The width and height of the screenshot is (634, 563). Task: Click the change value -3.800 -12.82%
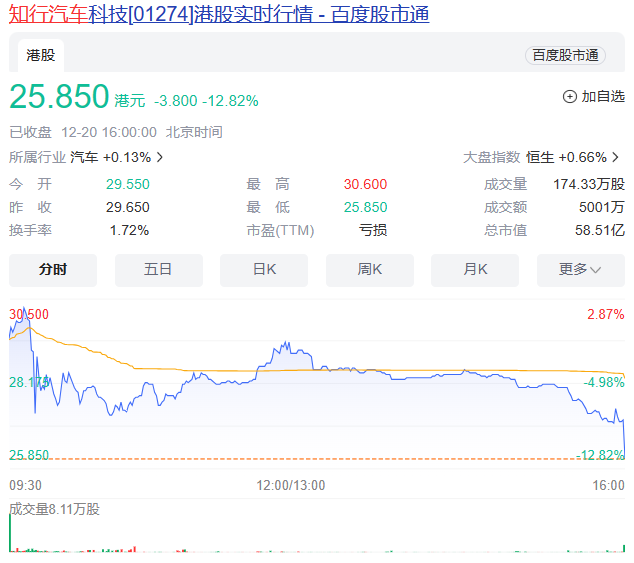206,101
